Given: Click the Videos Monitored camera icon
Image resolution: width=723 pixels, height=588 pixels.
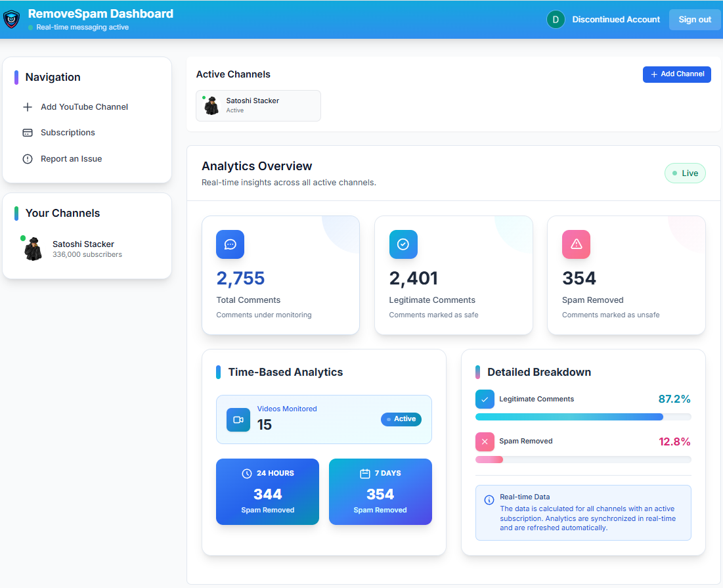Looking at the screenshot, I should tap(238, 420).
